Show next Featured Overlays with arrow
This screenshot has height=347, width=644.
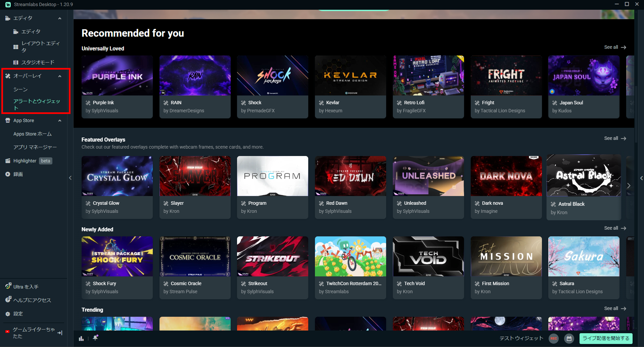pos(629,186)
